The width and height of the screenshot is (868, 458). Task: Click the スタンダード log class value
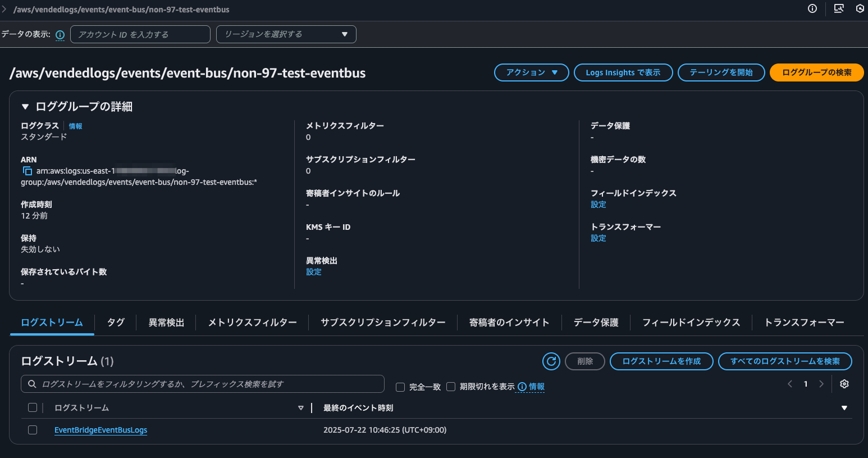pos(44,137)
